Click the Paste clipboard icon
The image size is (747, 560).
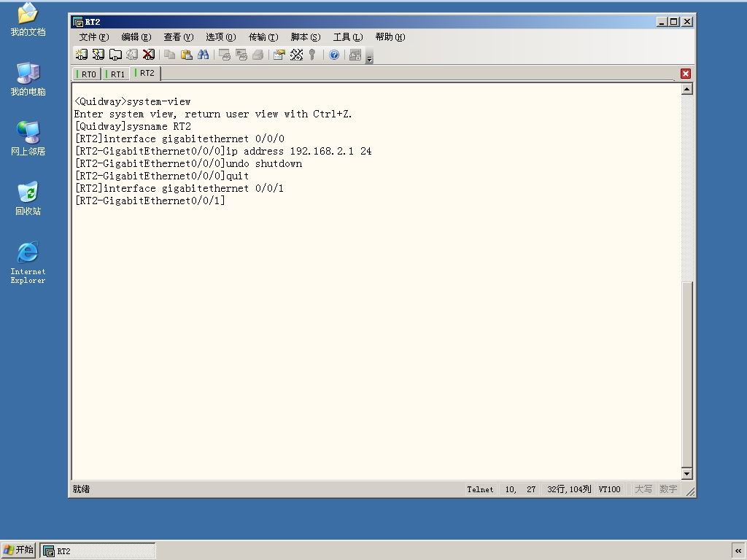(x=187, y=55)
